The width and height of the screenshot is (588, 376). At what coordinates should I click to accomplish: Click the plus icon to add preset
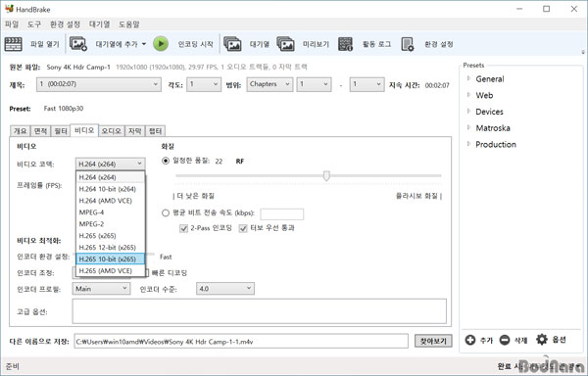point(470,340)
